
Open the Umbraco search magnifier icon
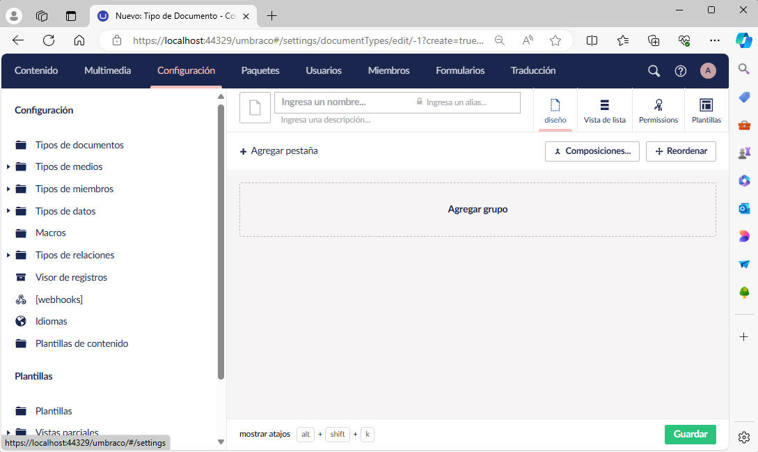tap(654, 71)
